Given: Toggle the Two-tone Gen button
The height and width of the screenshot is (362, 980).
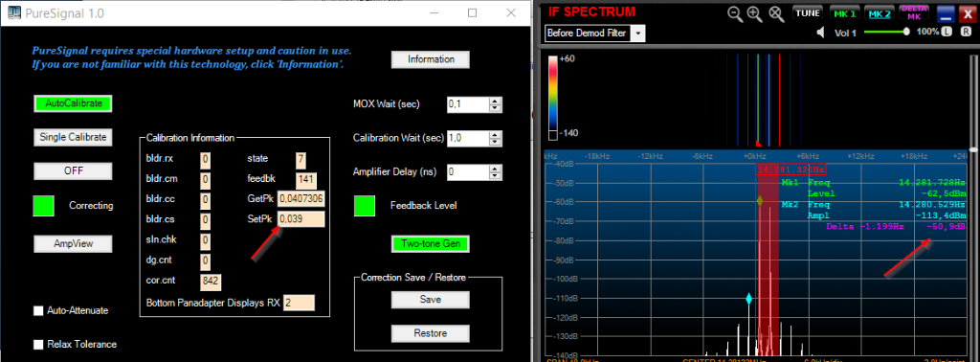Looking at the screenshot, I should 430,244.
